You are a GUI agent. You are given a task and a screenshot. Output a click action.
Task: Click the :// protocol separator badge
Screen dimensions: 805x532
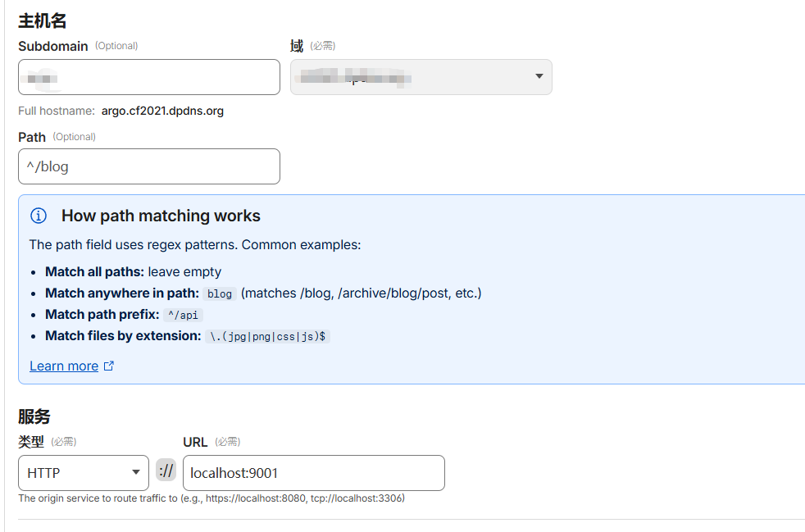(x=166, y=471)
